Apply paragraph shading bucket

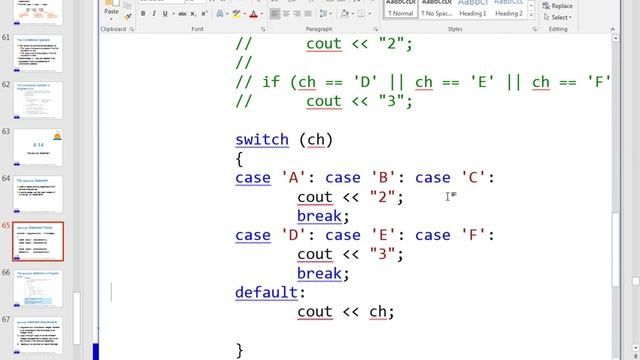click(344, 14)
